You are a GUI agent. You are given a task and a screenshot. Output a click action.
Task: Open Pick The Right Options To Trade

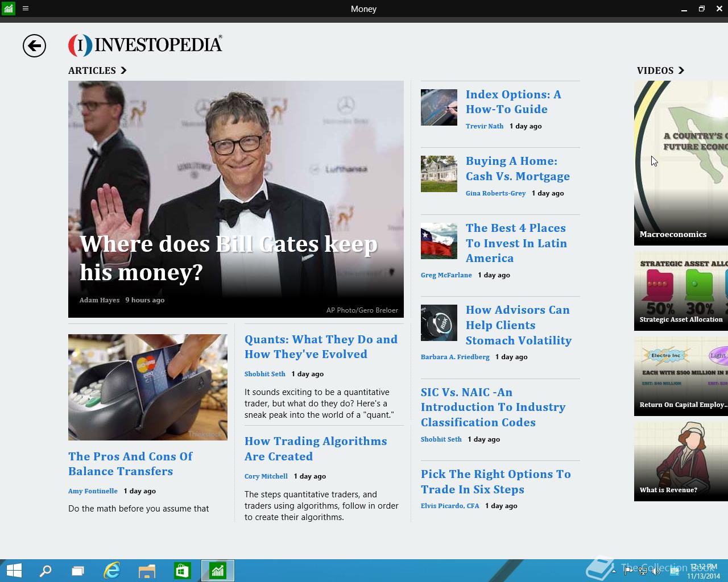(x=496, y=481)
